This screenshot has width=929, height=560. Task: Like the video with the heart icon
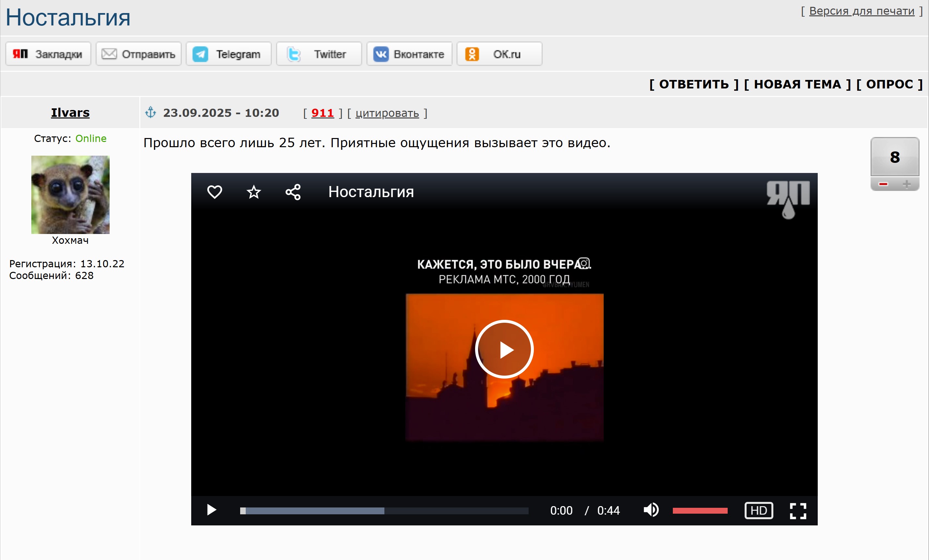pyautogui.click(x=214, y=192)
